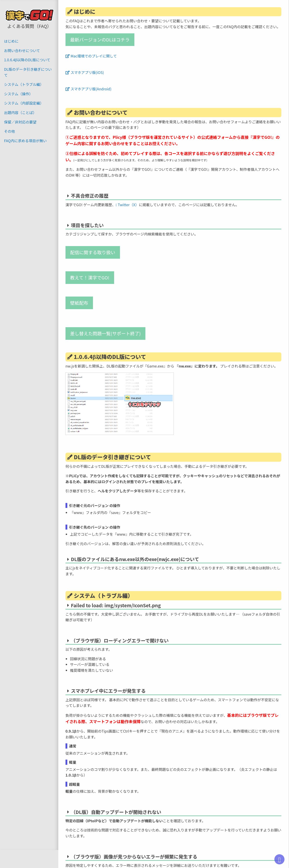This screenshot has height=868, width=289.
Task: Click triangle beside （DL版）自動アップデートが開始されない
Action: coord(68,812)
